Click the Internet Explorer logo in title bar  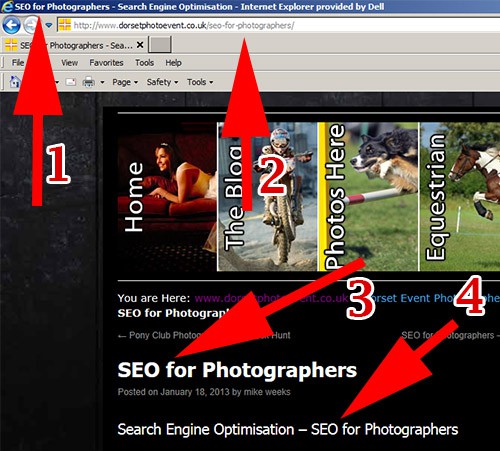tap(6, 6)
